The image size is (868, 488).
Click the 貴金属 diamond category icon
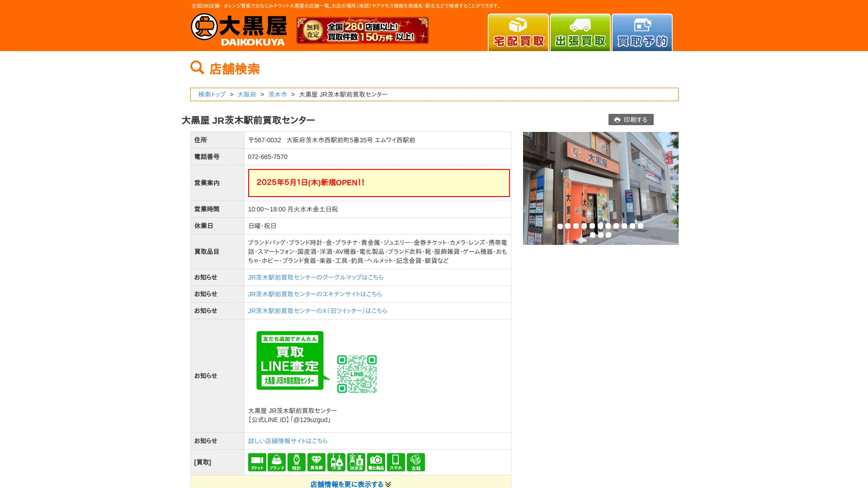click(316, 462)
